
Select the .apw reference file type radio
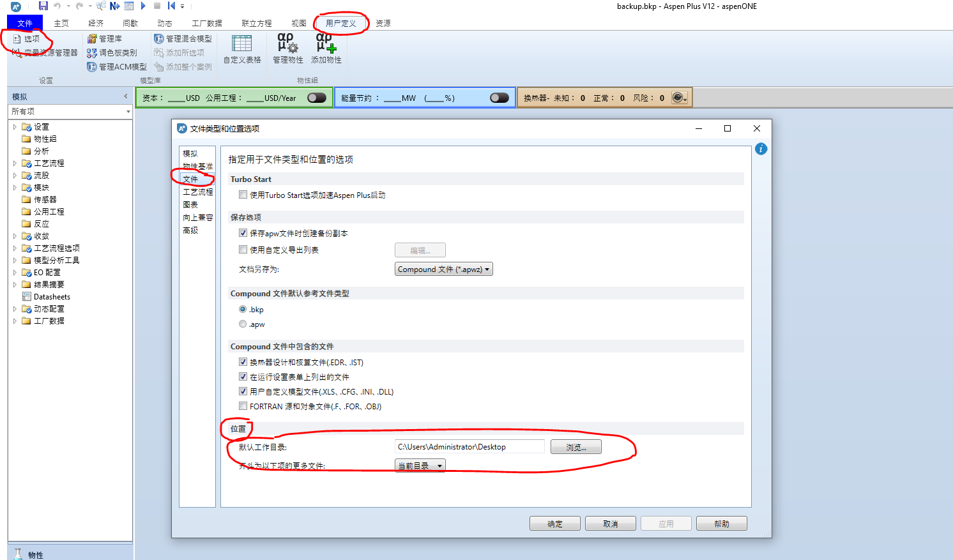pyautogui.click(x=243, y=324)
